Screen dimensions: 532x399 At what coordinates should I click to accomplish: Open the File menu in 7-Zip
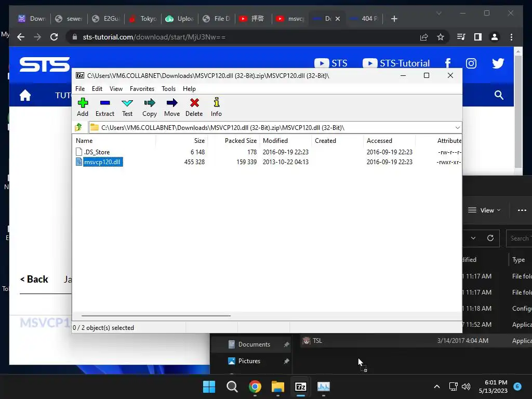point(80,88)
